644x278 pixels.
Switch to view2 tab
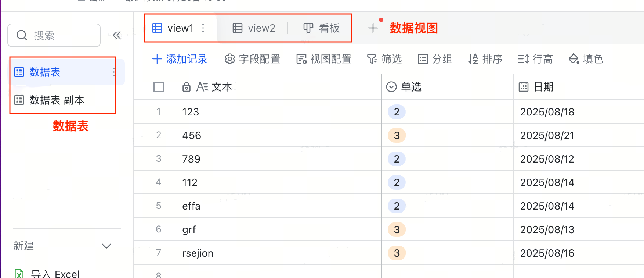tap(254, 28)
